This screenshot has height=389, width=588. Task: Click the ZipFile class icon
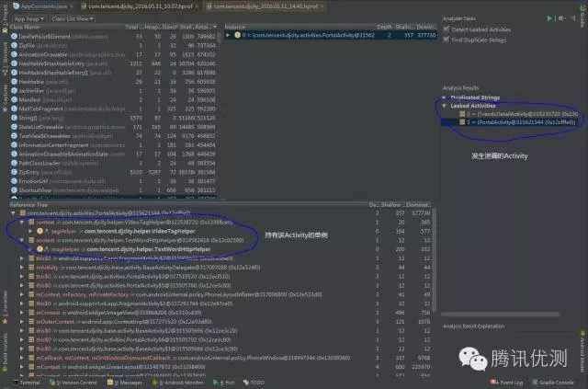[x=15, y=45]
